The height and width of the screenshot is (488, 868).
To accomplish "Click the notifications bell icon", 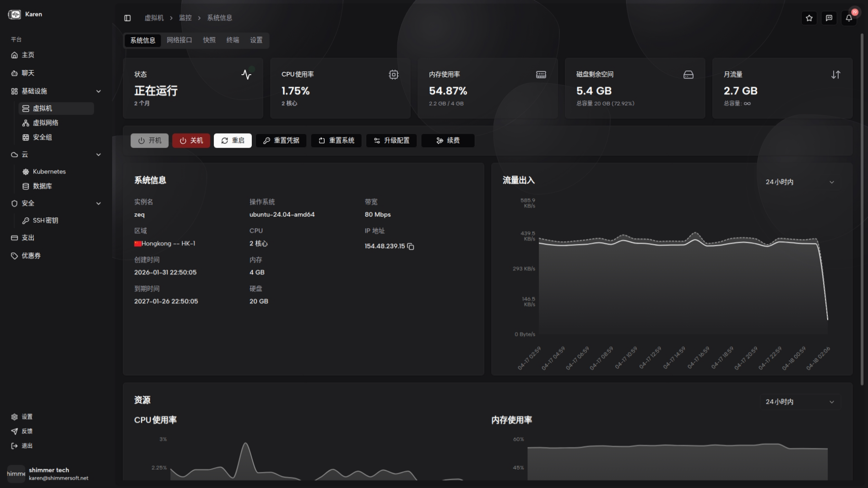I will [849, 18].
